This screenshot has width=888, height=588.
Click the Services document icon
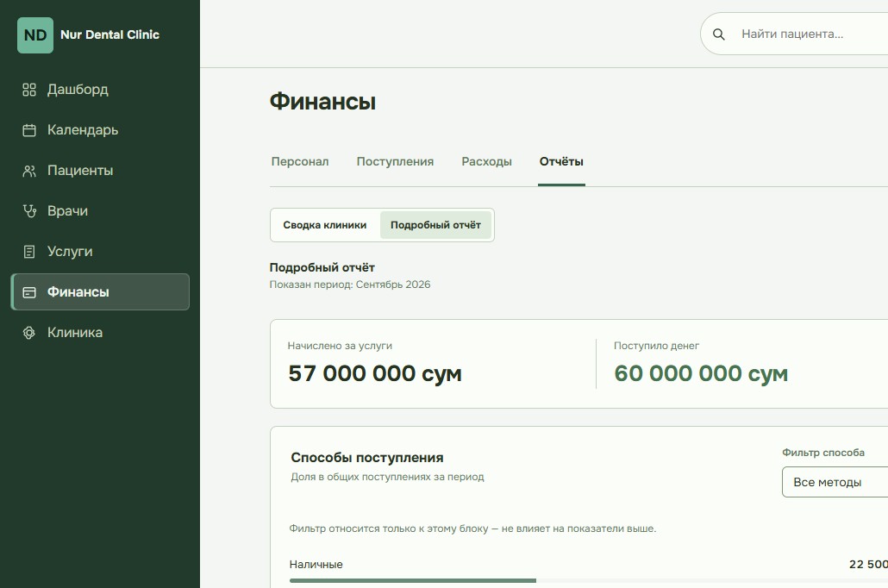(29, 252)
